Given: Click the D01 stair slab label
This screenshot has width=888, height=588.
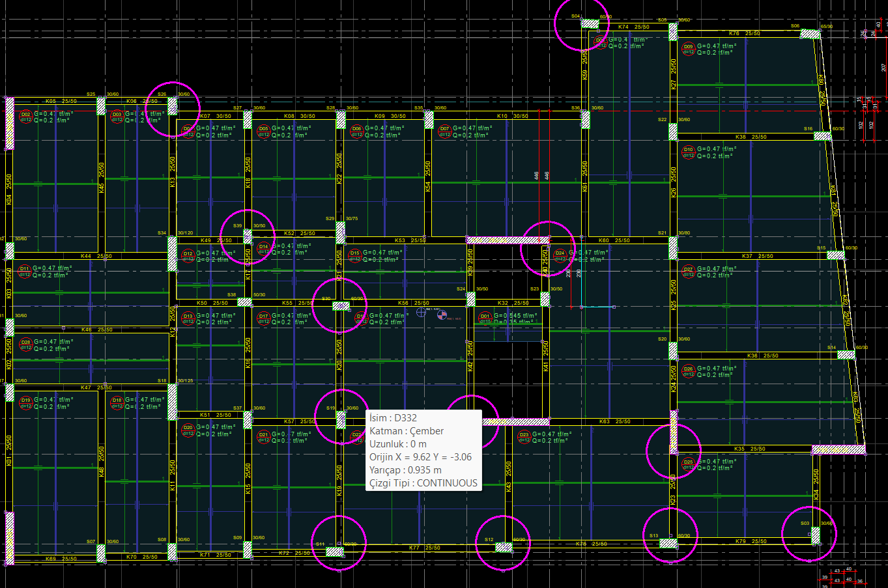Looking at the screenshot, I should (x=485, y=319).
